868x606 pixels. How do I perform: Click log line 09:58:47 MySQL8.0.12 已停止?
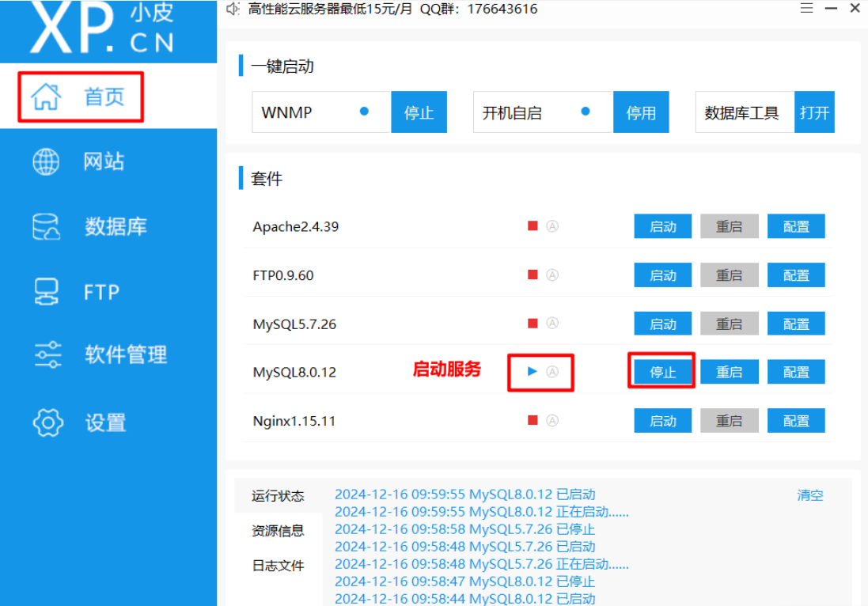click(x=465, y=581)
